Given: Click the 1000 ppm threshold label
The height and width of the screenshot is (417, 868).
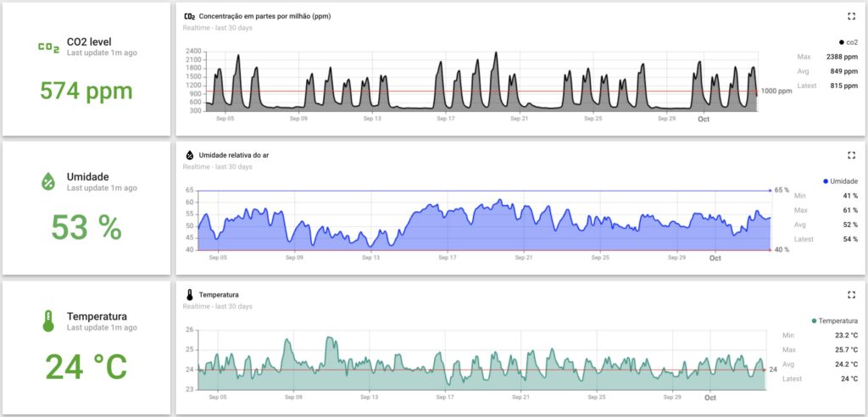Looking at the screenshot, I should click(776, 91).
